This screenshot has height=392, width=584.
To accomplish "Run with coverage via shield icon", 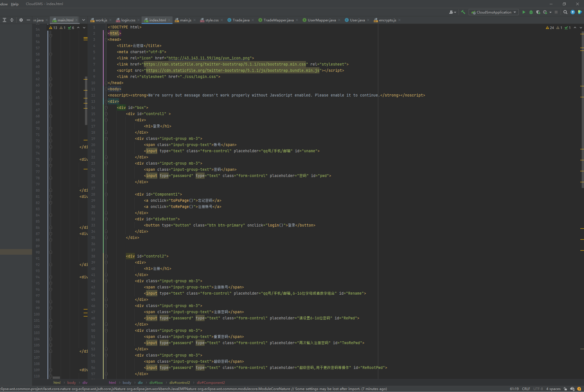I will point(538,12).
